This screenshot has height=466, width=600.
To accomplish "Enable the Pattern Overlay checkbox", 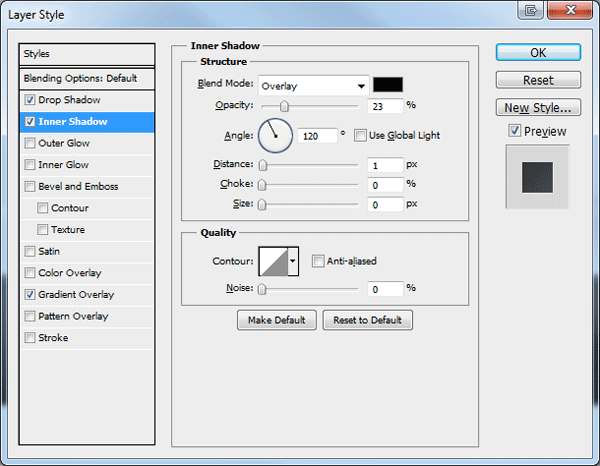I will [x=30, y=316].
